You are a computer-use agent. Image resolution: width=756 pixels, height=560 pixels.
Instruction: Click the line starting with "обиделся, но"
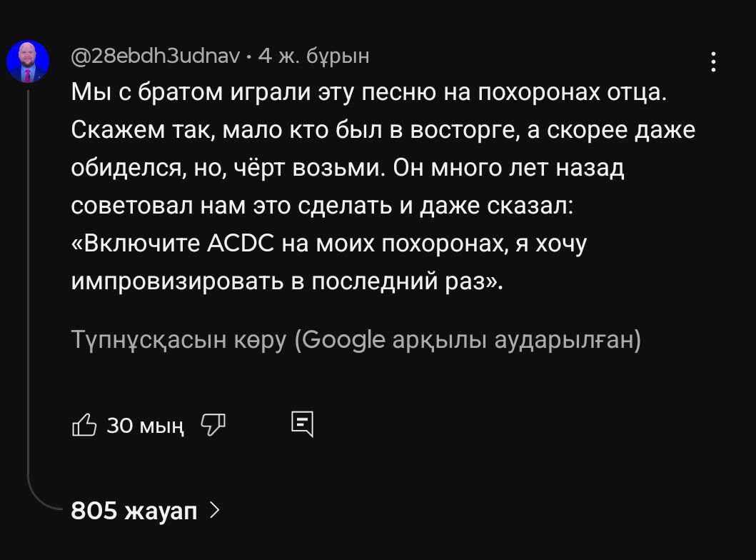pyautogui.click(x=348, y=169)
